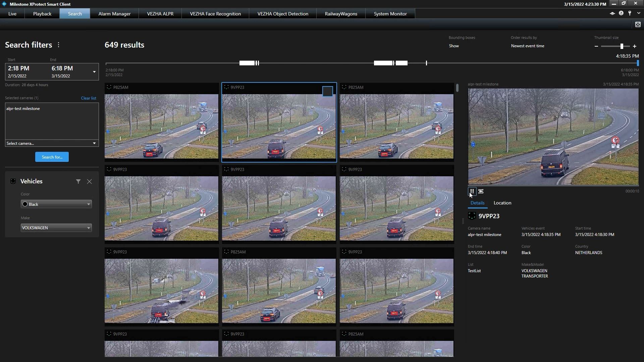644x362 pixels.
Task: Open the Color Black dropdown
Action: [56, 204]
